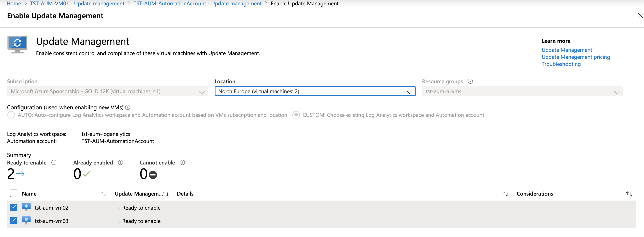Sort by Details column arrows
The height and width of the screenshot is (237, 644).
point(506,194)
